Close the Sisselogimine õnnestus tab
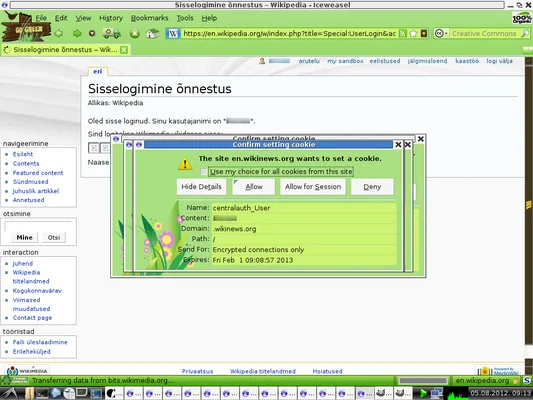 pyautogui.click(x=124, y=50)
